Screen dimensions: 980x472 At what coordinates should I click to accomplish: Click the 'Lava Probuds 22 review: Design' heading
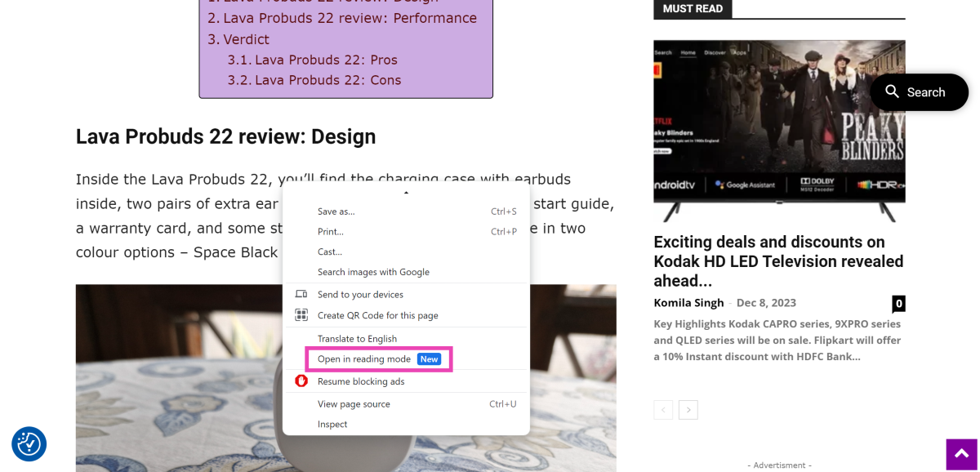225,136
